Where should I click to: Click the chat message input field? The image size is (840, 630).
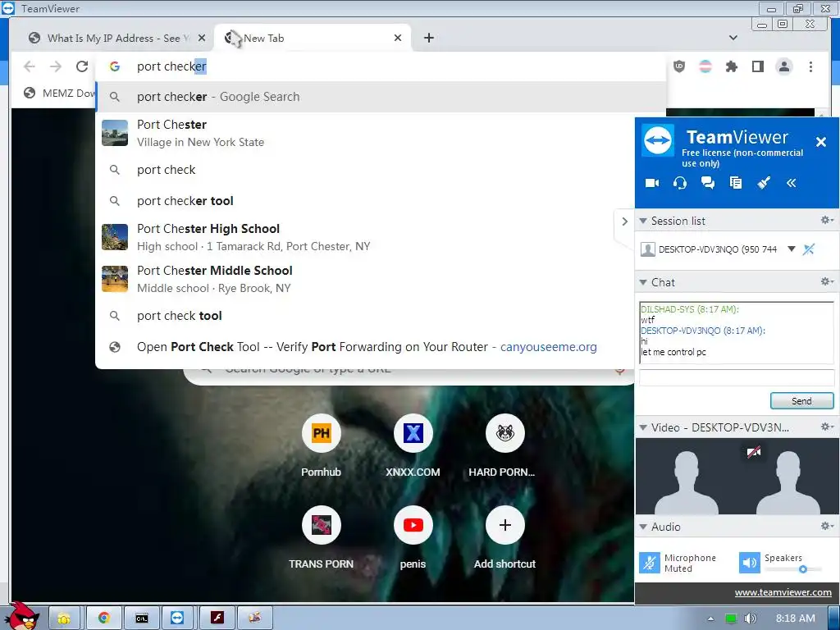[x=737, y=377]
